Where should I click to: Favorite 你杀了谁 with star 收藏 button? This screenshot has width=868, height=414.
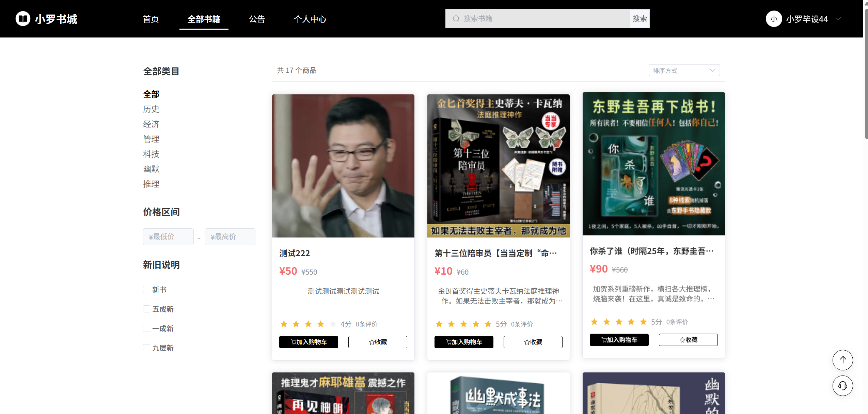(688, 340)
